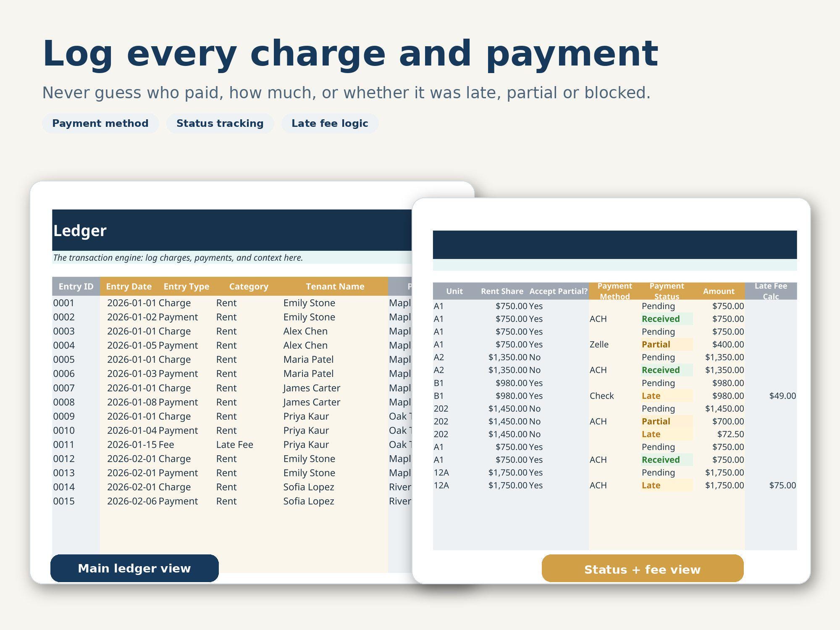Click the Status tracking pill tag
This screenshot has height=630, width=840.
[220, 123]
